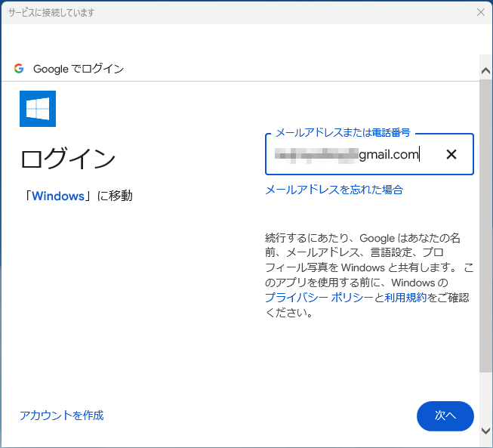This screenshot has height=448, width=493.
Task: Clear the email field with the X icon
Action: 451,154
